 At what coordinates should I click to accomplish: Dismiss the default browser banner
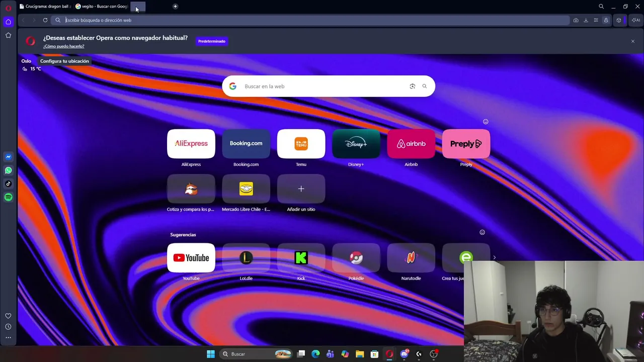tap(633, 41)
